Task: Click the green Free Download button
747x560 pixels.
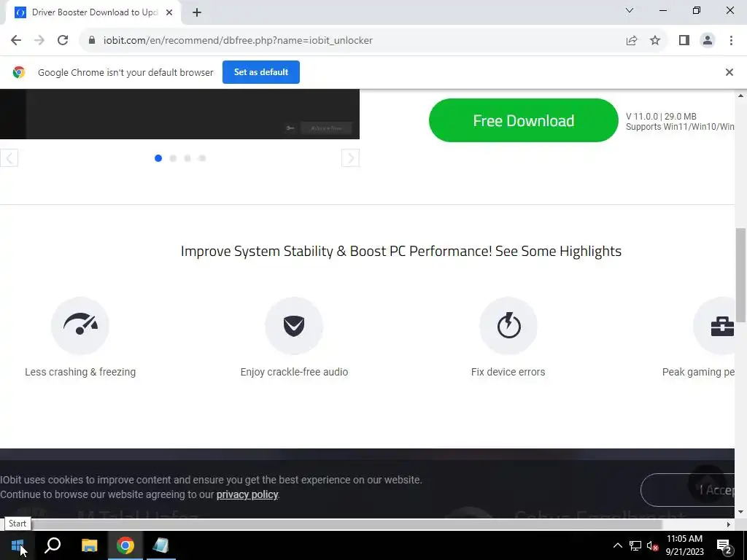Action: pyautogui.click(x=523, y=120)
